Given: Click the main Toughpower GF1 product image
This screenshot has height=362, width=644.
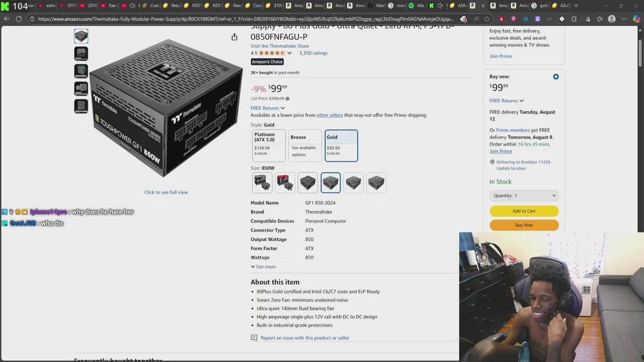Looking at the screenshot, I should click(166, 107).
